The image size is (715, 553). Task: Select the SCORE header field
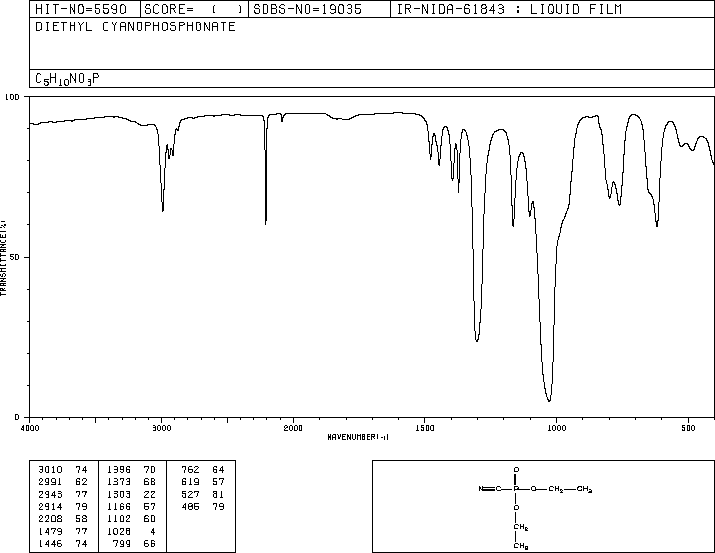coord(194,9)
